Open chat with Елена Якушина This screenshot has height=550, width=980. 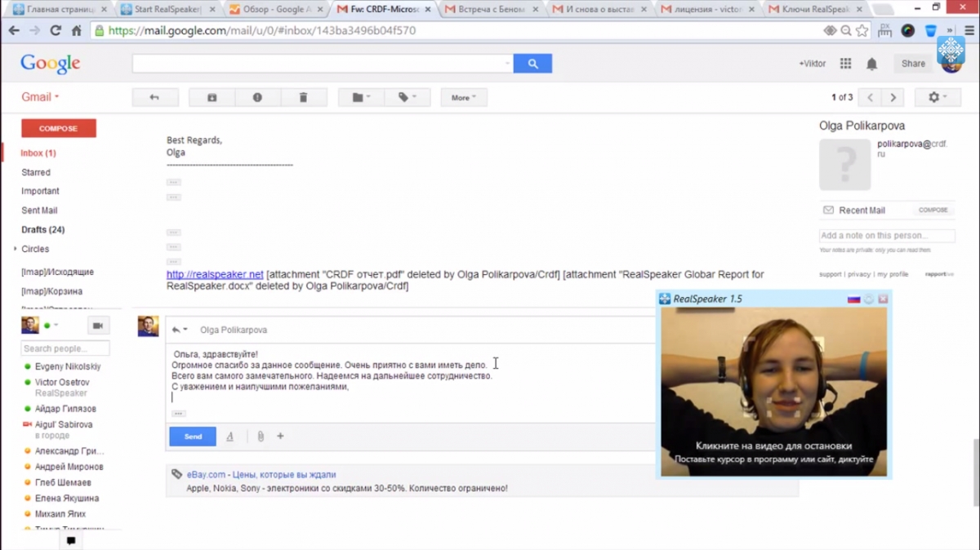(x=67, y=498)
